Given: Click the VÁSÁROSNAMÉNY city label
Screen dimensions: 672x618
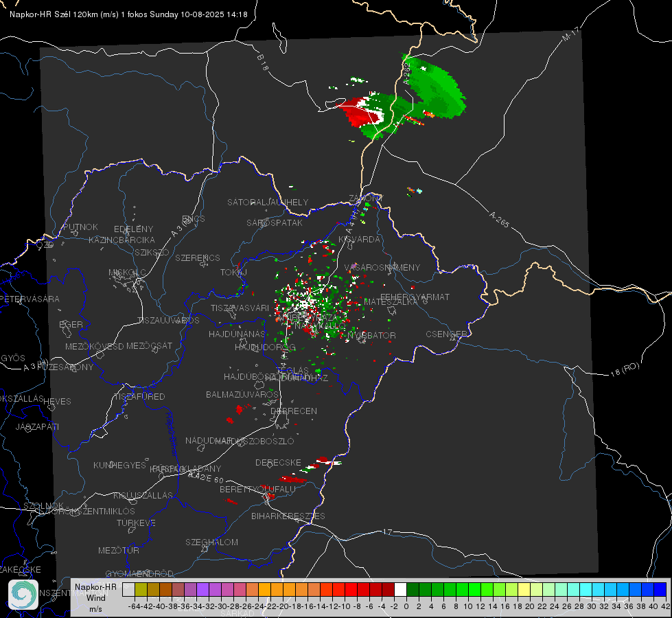Looking at the screenshot, I should coord(382,267).
